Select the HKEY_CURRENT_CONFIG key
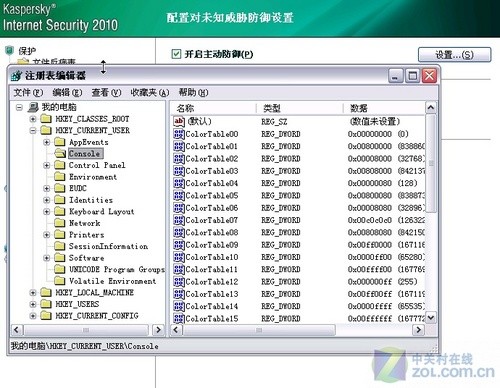Viewport: 500px width, 388px height. tap(97, 315)
